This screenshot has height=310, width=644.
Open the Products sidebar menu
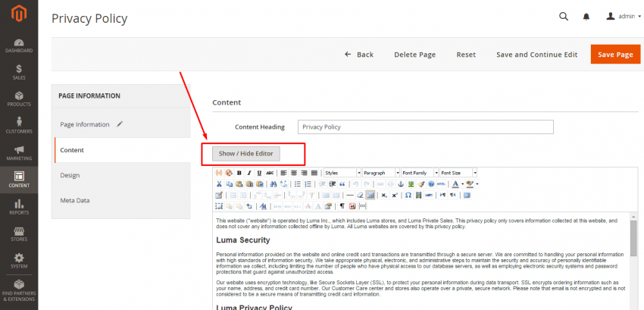(19, 99)
